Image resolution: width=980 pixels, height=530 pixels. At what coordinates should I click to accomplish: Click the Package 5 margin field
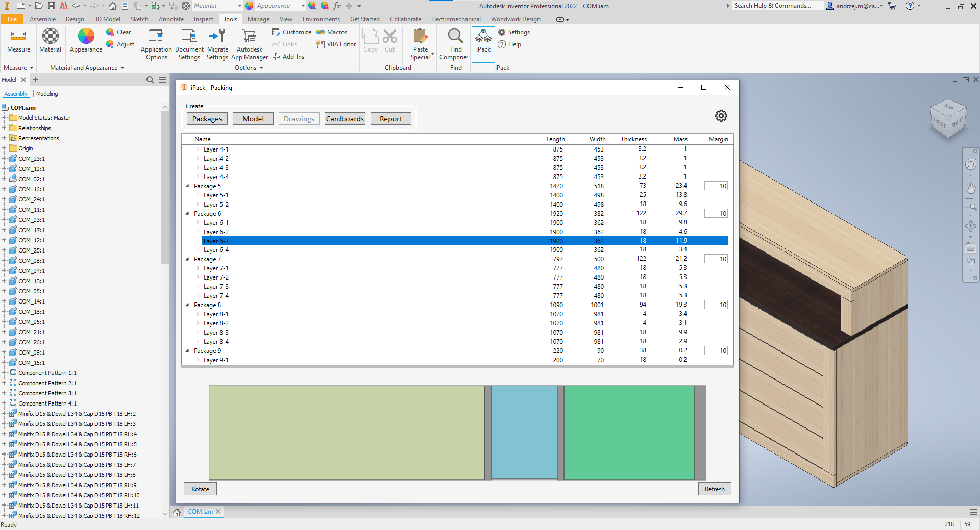[x=716, y=186]
